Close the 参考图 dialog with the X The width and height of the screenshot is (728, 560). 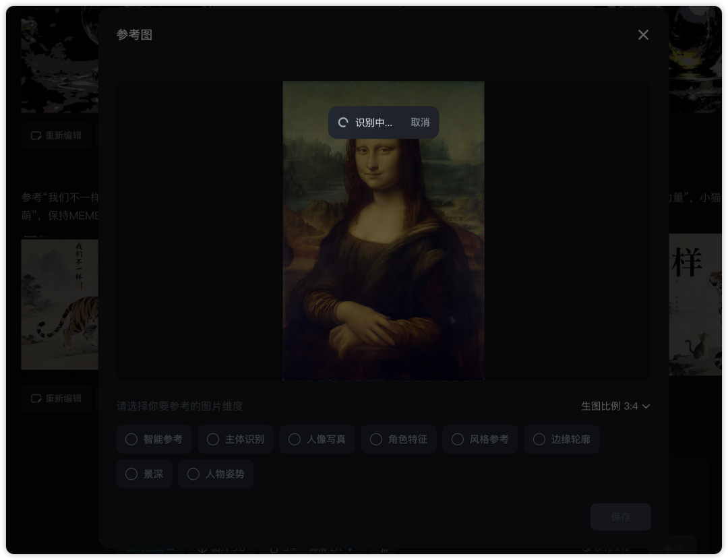tap(643, 35)
